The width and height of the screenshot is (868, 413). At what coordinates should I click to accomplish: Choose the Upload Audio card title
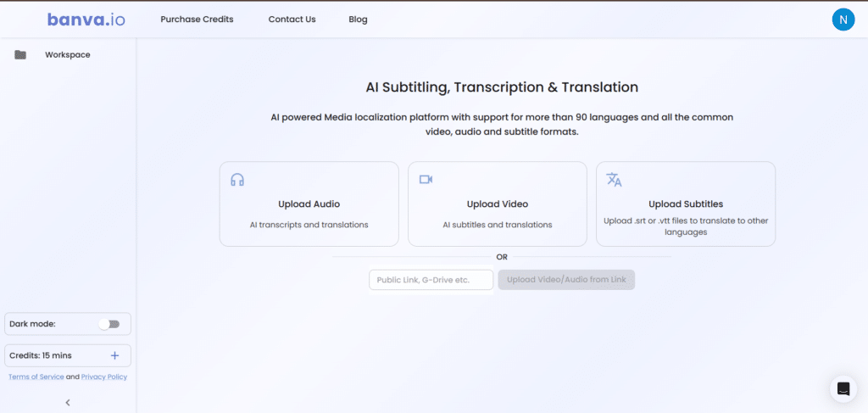(309, 204)
